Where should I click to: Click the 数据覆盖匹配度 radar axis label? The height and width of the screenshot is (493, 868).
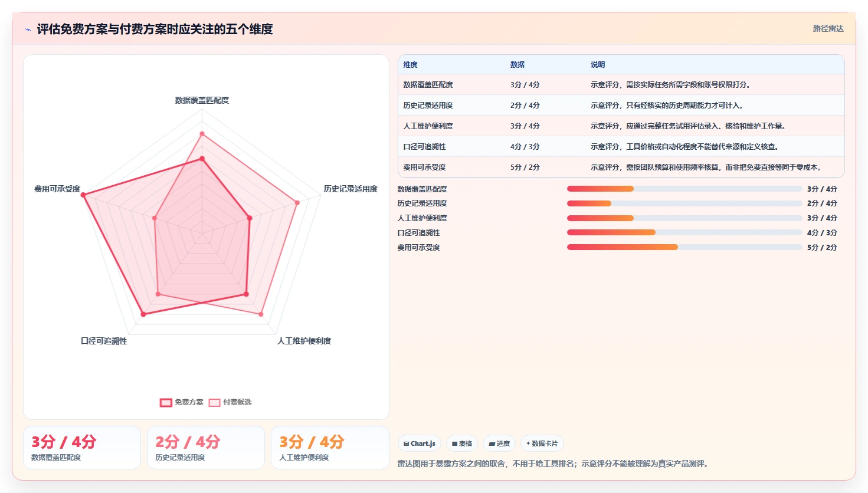[202, 101]
